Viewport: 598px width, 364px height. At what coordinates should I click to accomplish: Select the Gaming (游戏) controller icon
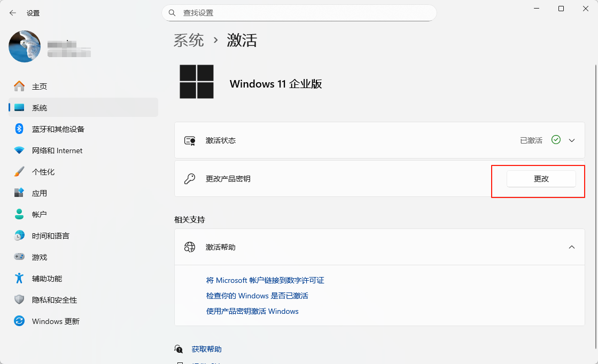pos(19,257)
